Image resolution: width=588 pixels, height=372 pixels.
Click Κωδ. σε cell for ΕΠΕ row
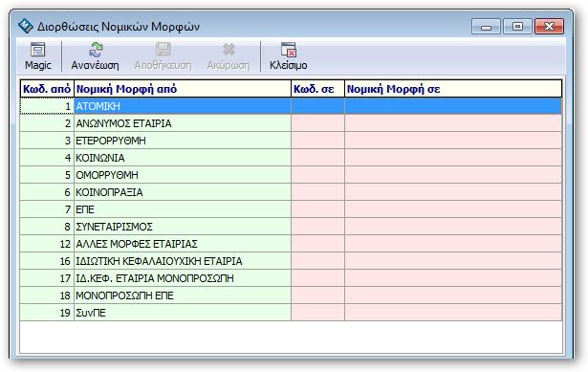coord(318,209)
